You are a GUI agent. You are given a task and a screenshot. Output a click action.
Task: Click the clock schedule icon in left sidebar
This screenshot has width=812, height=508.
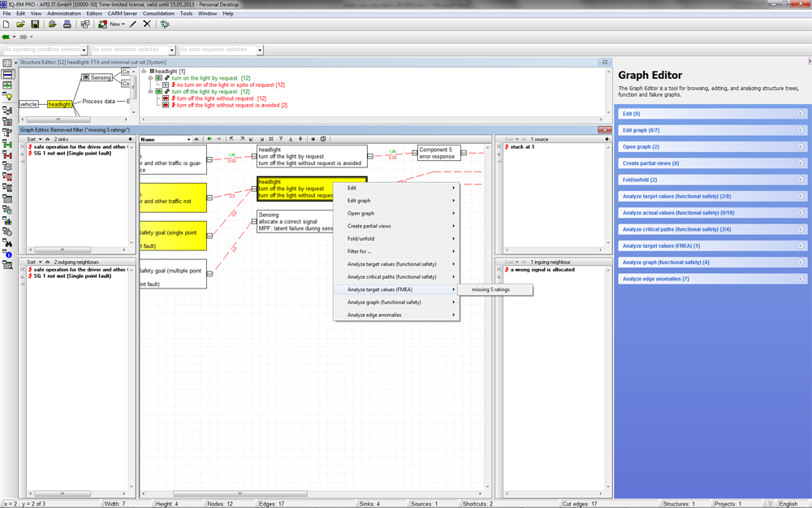coord(7,232)
